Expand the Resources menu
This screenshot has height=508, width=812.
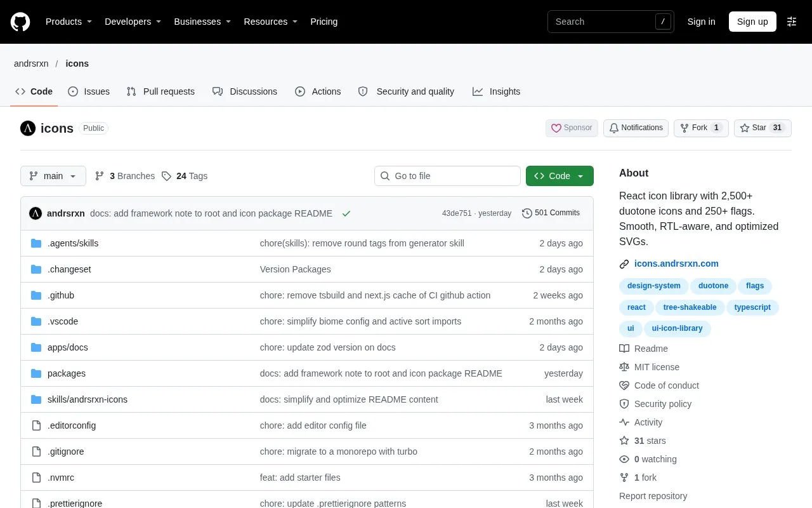(x=271, y=22)
